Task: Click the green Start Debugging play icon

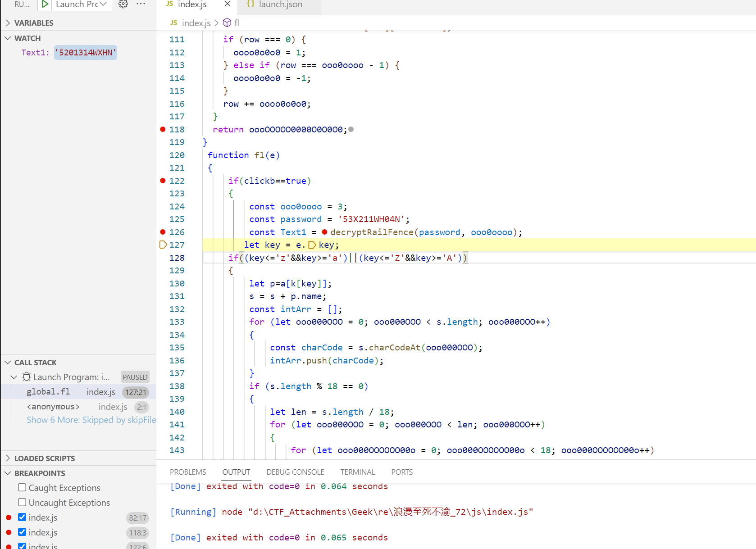Action: click(x=45, y=5)
